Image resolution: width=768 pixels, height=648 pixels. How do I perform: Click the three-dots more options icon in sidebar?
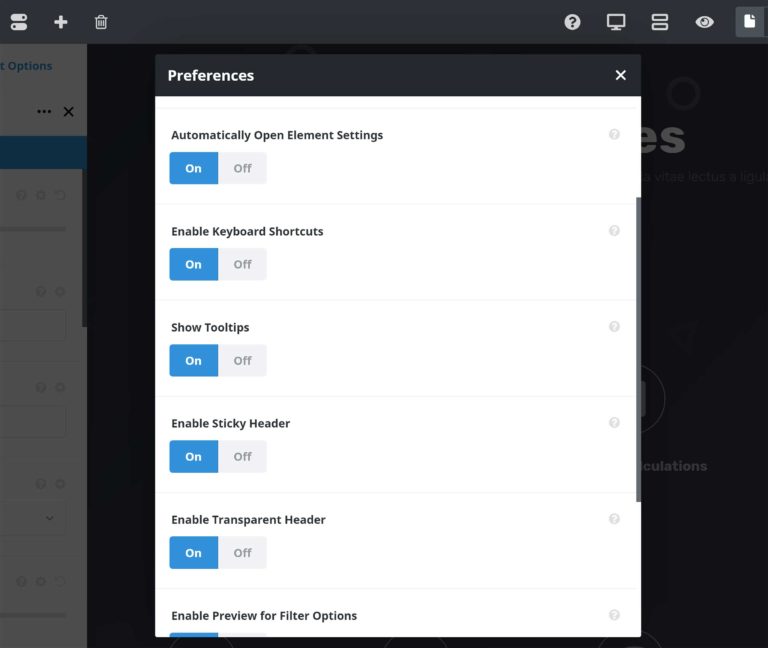44,112
